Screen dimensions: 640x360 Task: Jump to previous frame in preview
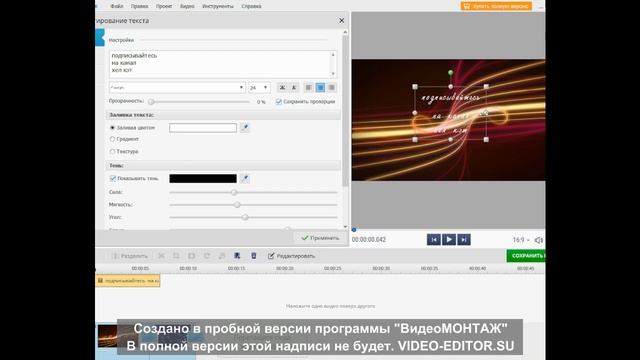pyautogui.click(x=434, y=240)
